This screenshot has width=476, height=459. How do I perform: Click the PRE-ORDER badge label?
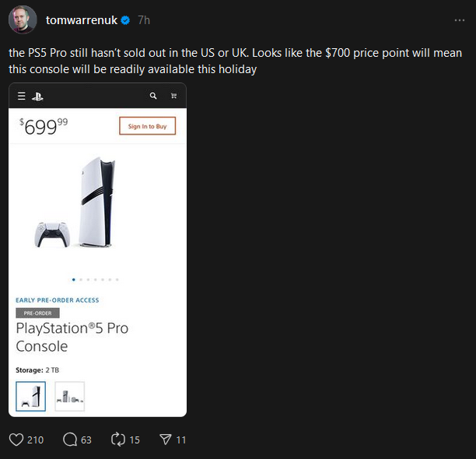point(37,313)
